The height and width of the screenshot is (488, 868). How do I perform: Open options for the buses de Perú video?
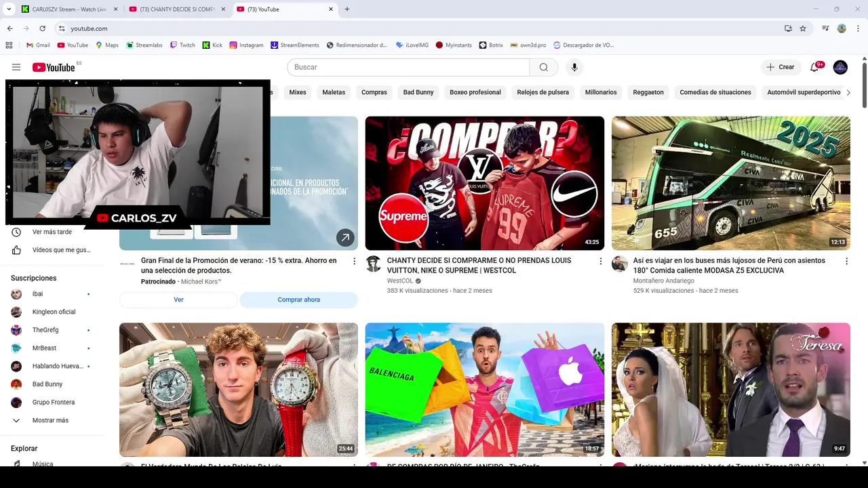click(846, 261)
